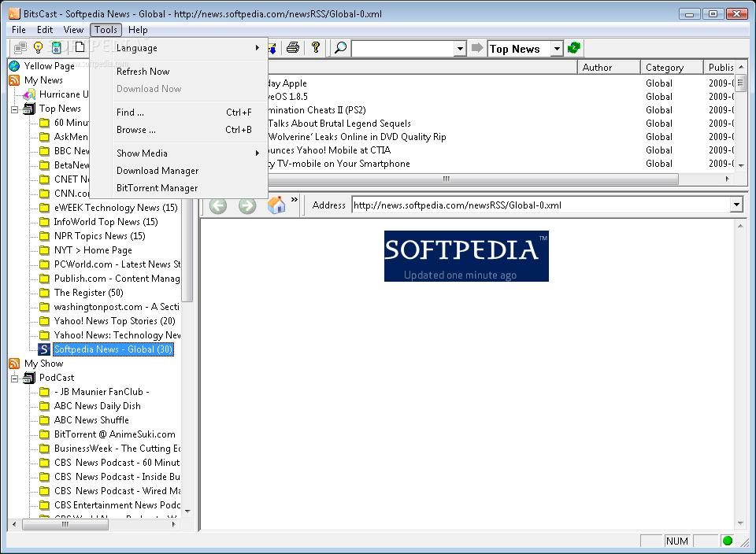This screenshot has height=554, width=756.
Task: Click the gray go arrow beside search box
Action: (477, 48)
